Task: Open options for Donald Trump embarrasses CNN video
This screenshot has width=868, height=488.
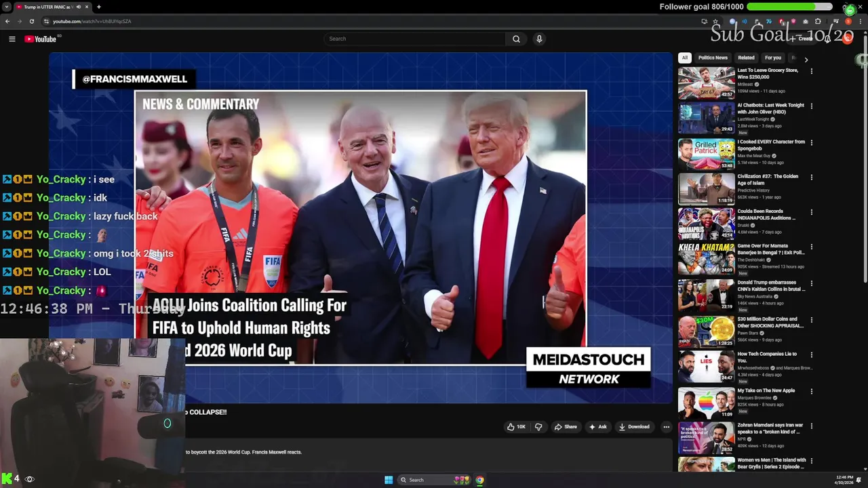Action: (x=811, y=283)
